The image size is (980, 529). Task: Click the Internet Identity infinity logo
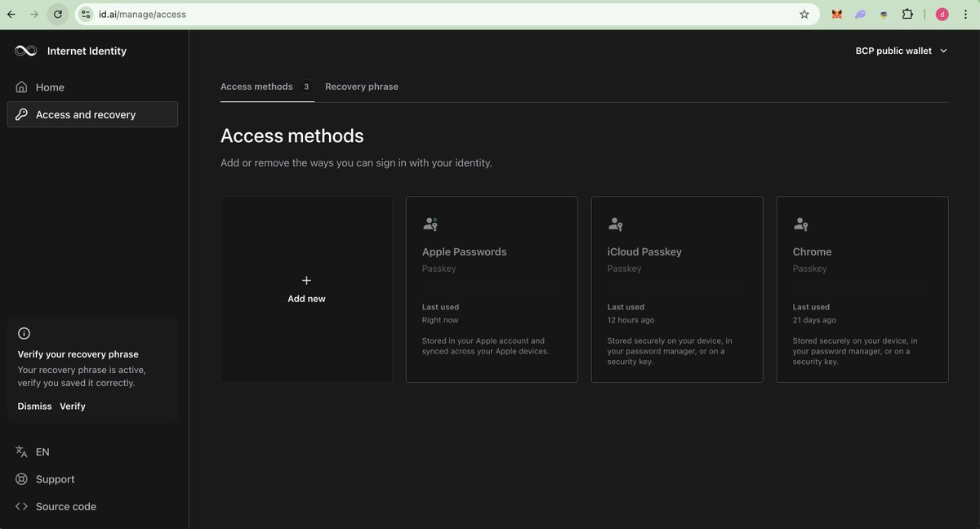(x=25, y=51)
